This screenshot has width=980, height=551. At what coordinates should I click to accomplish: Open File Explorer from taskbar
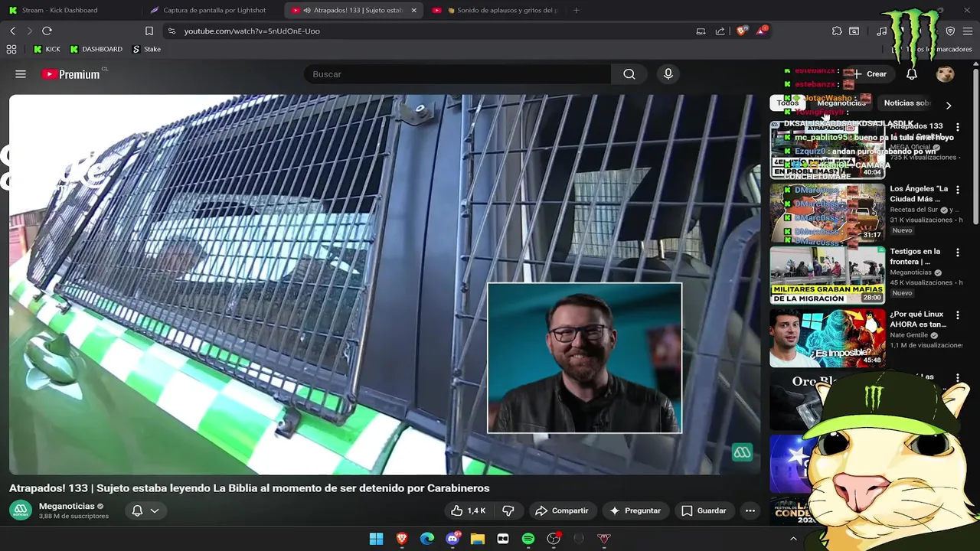click(x=478, y=539)
